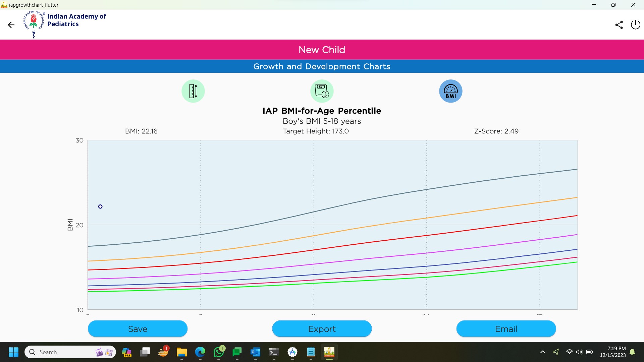Open the Windows Start menu

(x=13, y=352)
